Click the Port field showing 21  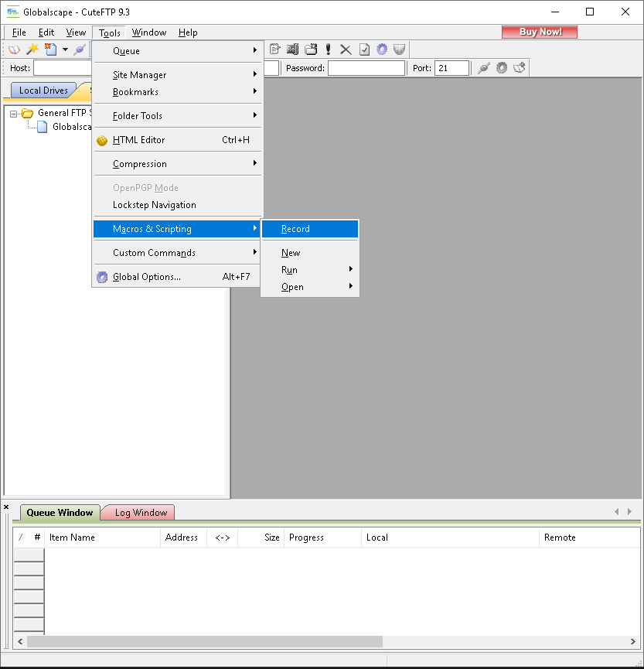coord(451,68)
